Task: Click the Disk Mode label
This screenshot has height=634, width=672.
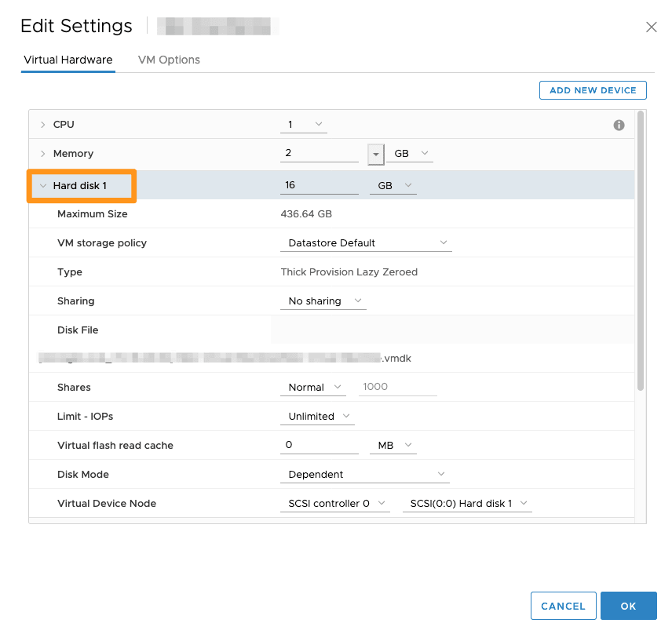Action: click(82, 475)
